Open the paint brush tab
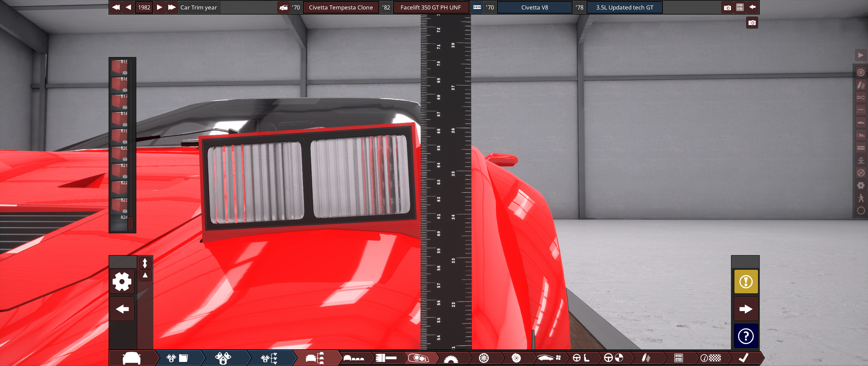Image resolution: width=868 pixels, height=366 pixels. click(x=386, y=358)
